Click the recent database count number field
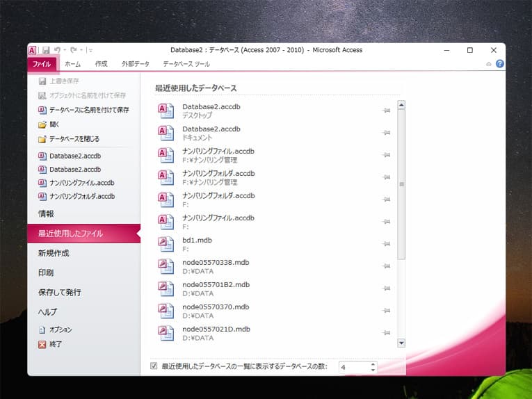This screenshot has height=399, width=532. [353, 366]
